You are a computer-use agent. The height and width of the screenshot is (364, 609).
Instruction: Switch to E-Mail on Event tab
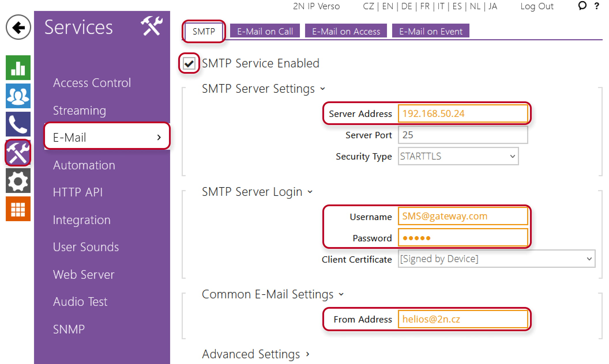click(x=431, y=31)
